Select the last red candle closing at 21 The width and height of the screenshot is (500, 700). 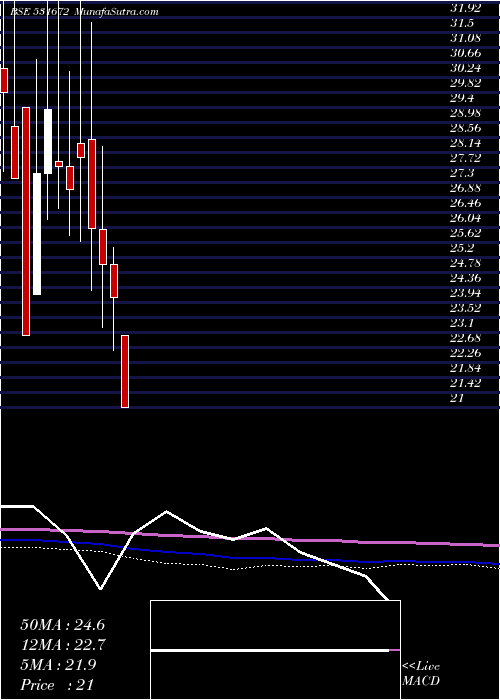point(125,371)
